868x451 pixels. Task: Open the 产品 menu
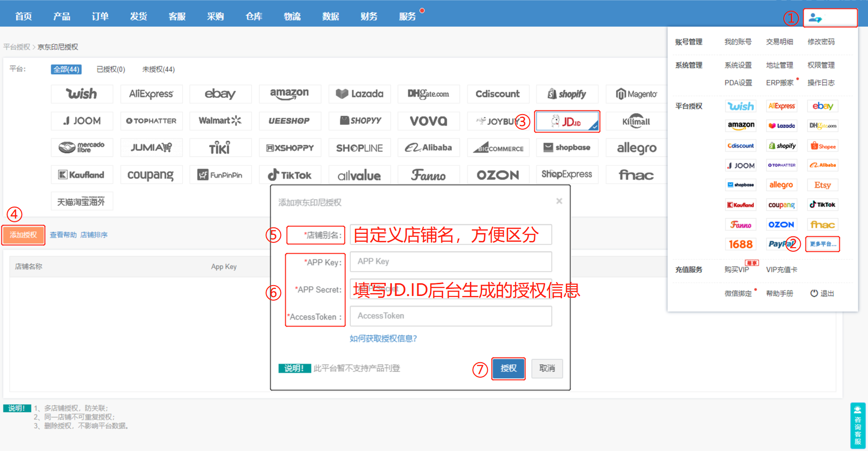(x=62, y=16)
